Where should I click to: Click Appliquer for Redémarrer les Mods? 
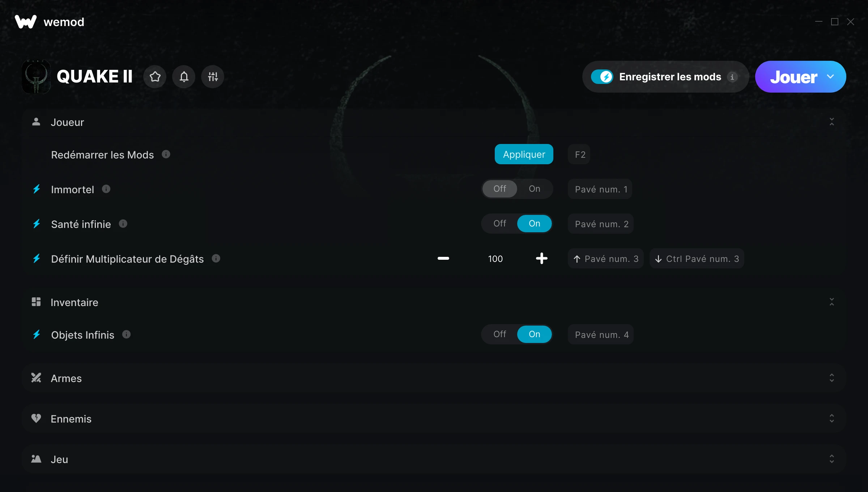(524, 154)
